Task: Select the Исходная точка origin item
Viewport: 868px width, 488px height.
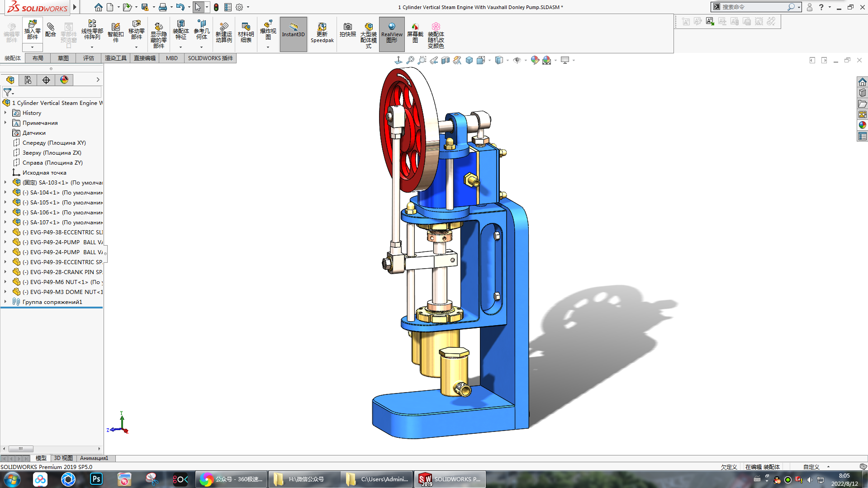Action: (x=44, y=173)
